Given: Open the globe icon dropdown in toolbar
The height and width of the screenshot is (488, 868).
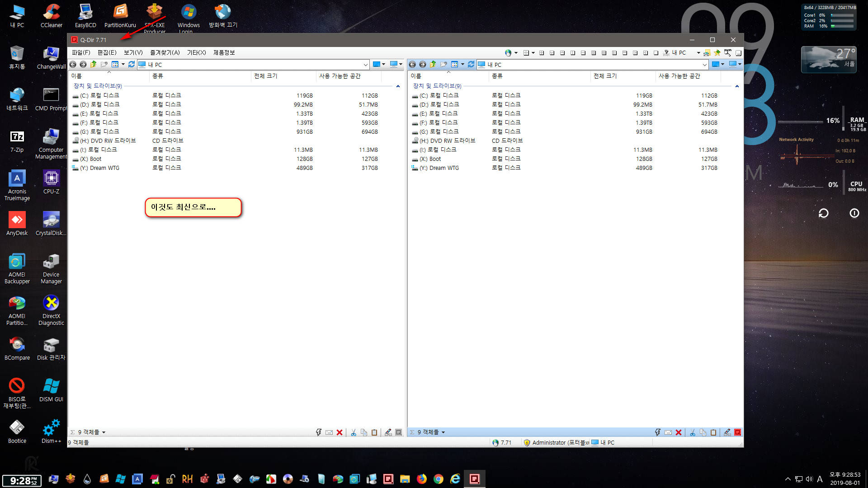Looking at the screenshot, I should coord(516,53).
